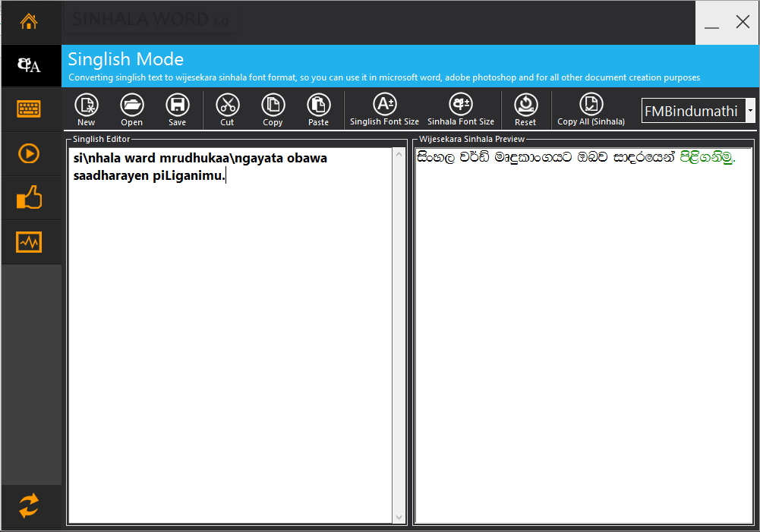Click the FMBindumathi font name field

[x=693, y=111]
